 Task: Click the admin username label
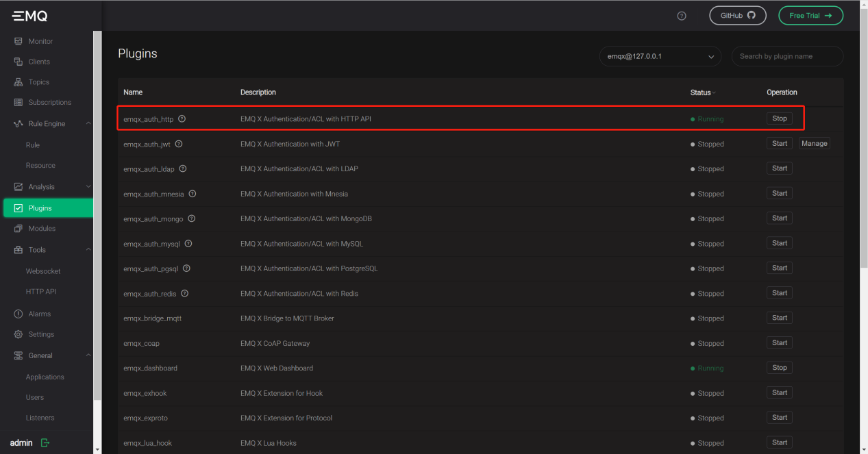(x=21, y=443)
